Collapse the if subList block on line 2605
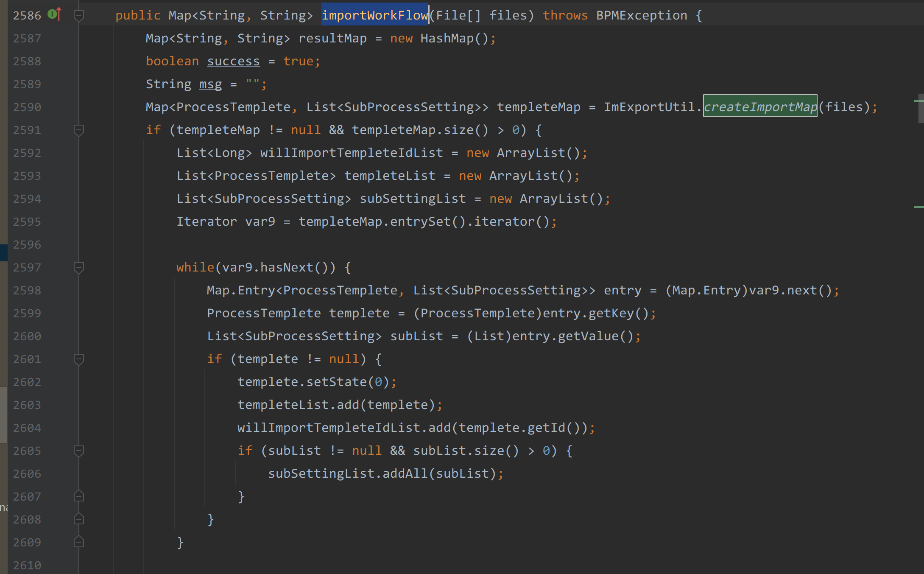This screenshot has width=924, height=574. [79, 451]
